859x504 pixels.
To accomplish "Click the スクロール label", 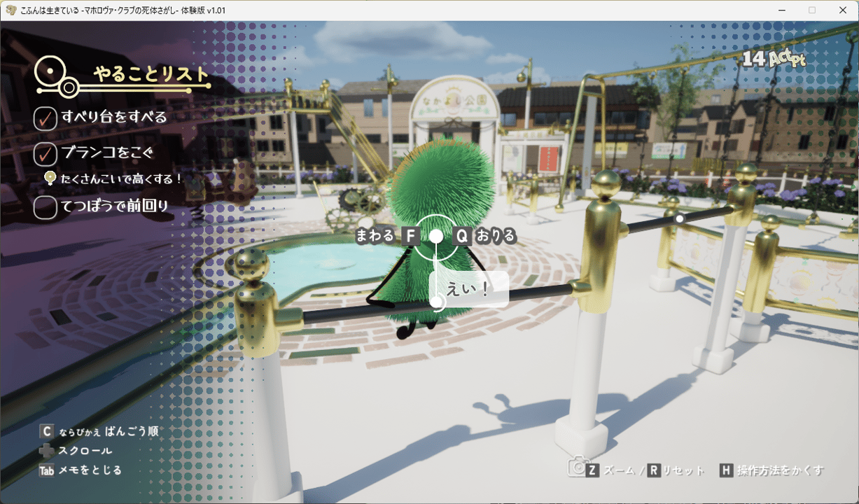I will tap(85, 451).
